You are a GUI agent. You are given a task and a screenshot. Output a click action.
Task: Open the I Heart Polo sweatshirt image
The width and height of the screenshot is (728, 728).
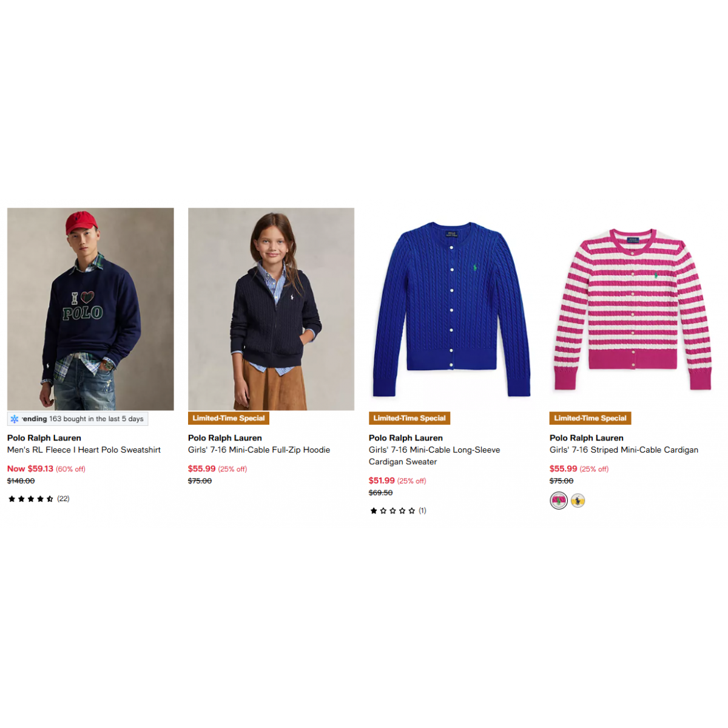tap(90, 309)
